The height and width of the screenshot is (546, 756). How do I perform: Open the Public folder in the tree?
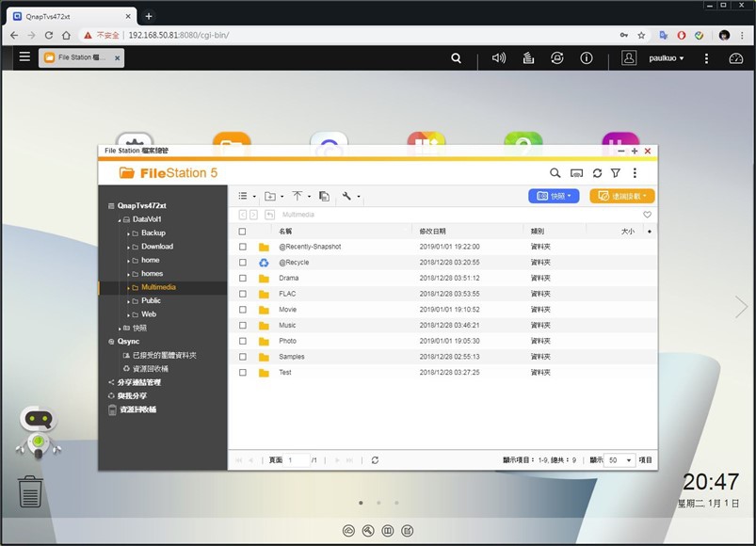[151, 300]
